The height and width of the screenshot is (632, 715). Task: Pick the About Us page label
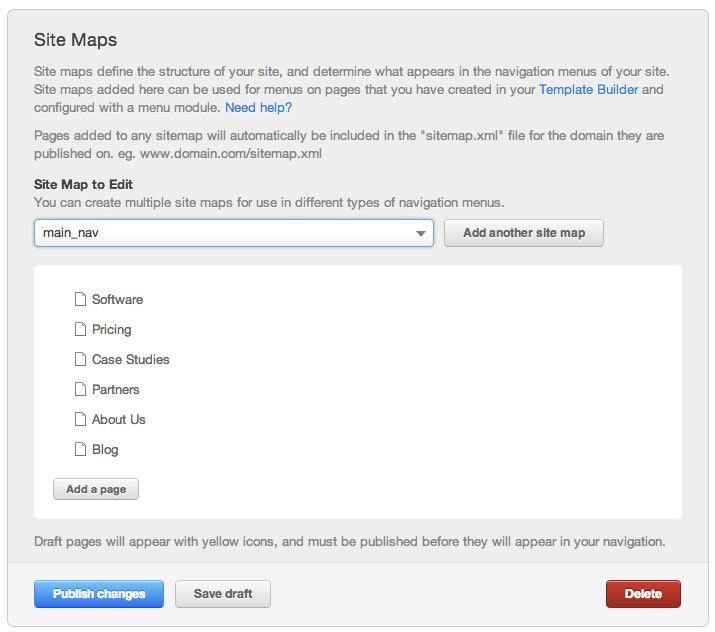click(118, 419)
